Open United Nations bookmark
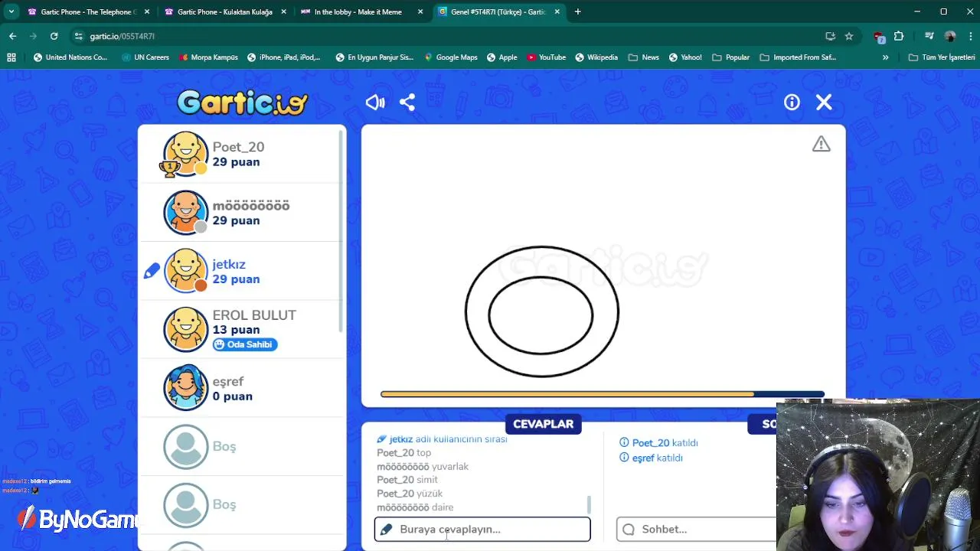The width and height of the screenshot is (980, 551). coord(70,57)
